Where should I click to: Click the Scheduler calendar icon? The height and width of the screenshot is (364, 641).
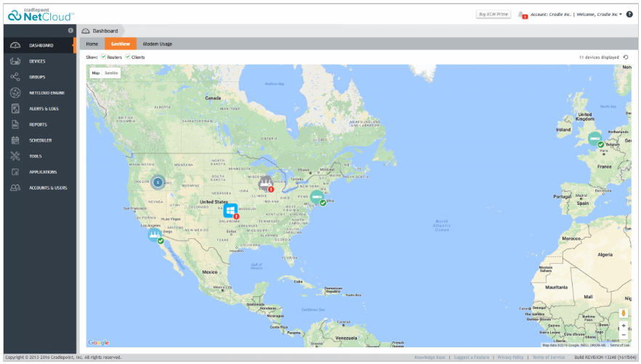15,140
